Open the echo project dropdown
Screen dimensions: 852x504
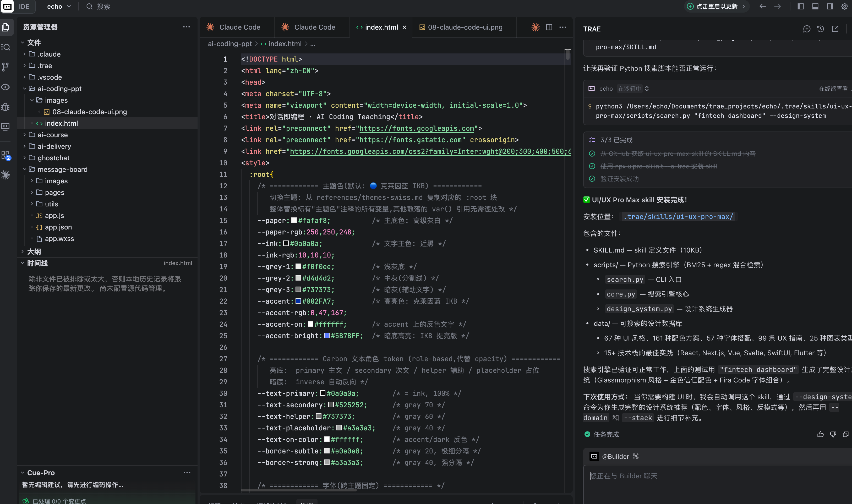click(x=59, y=7)
